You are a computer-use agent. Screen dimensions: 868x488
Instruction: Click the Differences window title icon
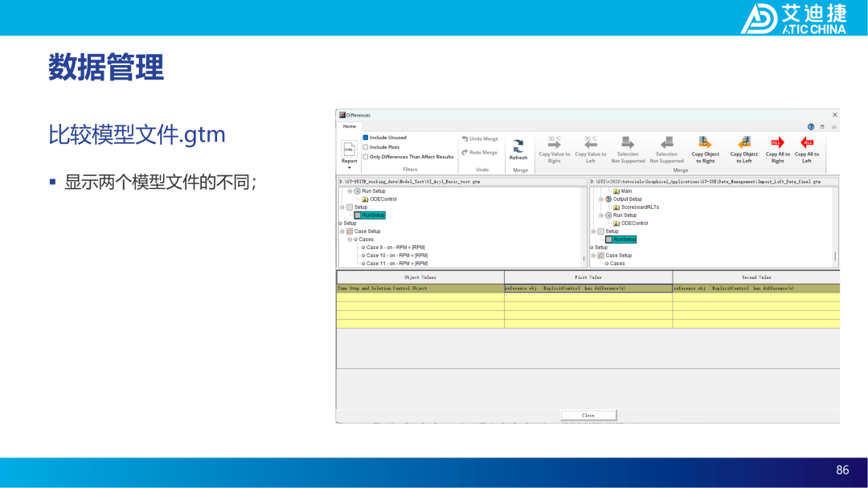coord(342,115)
